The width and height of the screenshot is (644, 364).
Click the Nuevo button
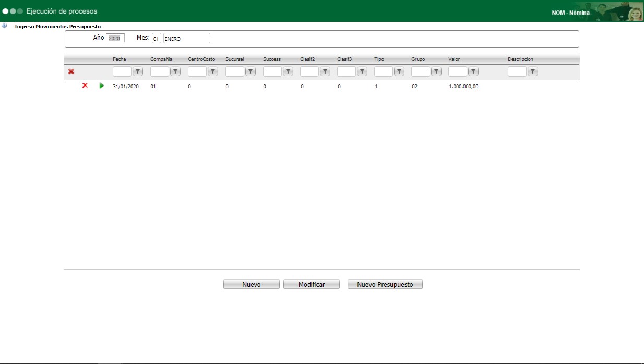tap(252, 284)
